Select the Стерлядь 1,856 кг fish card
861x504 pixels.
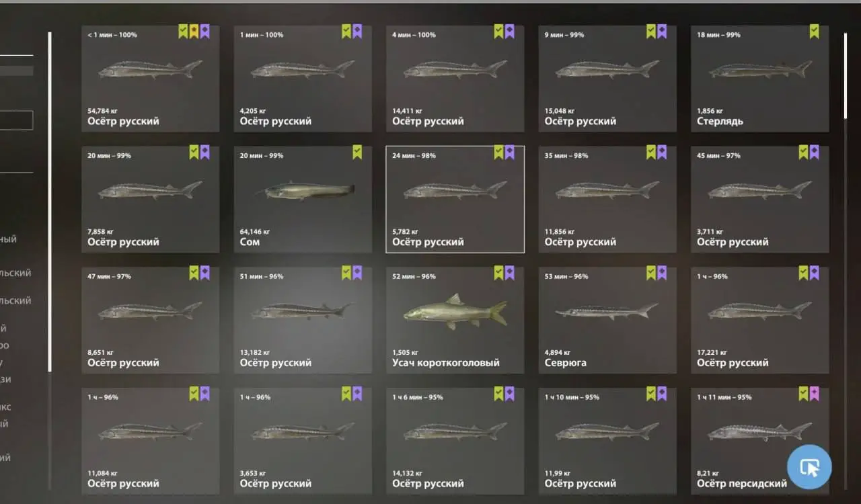(760, 79)
